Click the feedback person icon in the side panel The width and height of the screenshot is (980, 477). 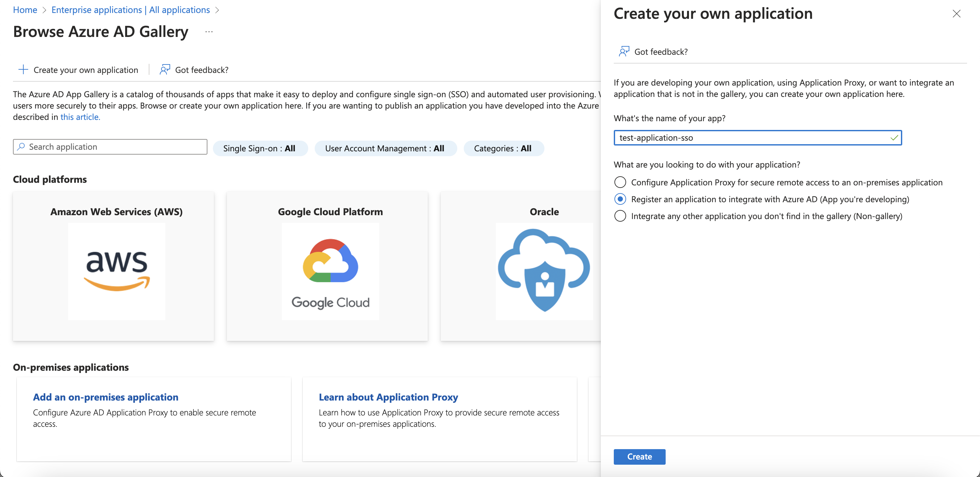(624, 51)
